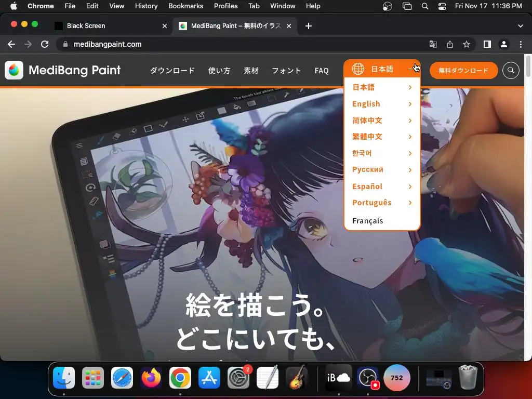Viewport: 532px width, 399px height.
Task: Select Español from the language list
Action: point(382,187)
